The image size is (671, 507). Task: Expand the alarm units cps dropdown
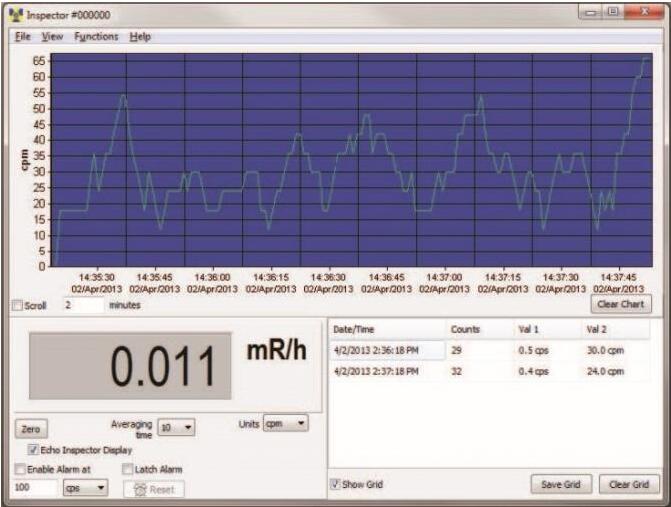85,489
